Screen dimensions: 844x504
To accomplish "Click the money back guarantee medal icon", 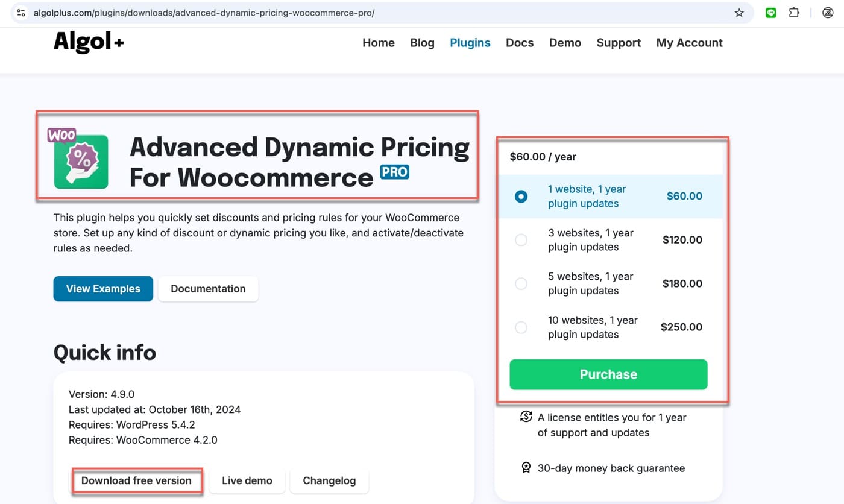I will pyautogui.click(x=526, y=468).
